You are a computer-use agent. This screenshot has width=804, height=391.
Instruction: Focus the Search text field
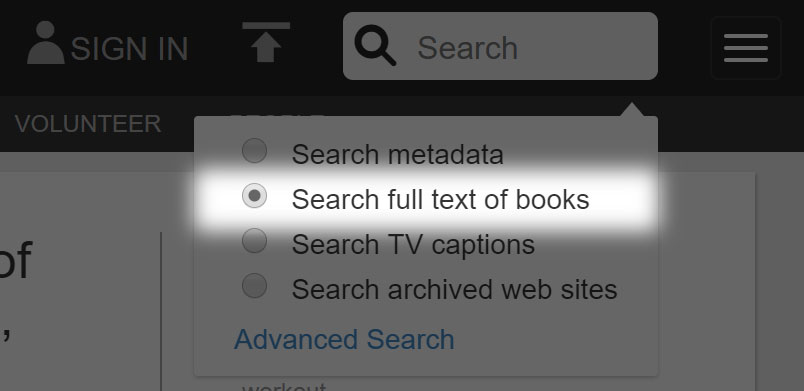point(500,46)
